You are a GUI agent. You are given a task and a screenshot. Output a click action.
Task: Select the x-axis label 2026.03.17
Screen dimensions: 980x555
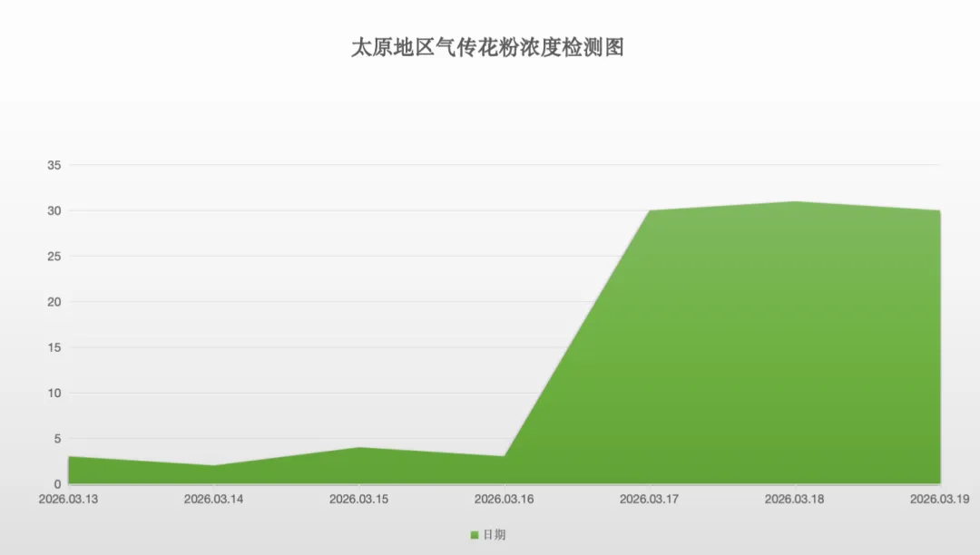[x=650, y=500]
